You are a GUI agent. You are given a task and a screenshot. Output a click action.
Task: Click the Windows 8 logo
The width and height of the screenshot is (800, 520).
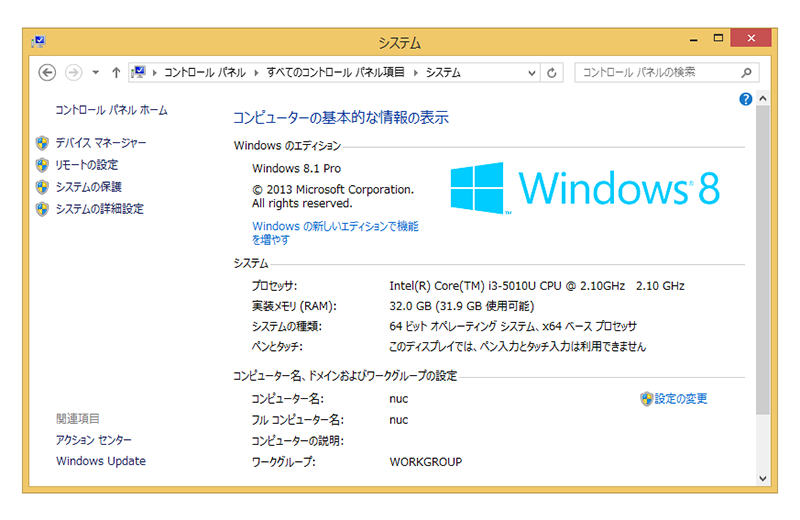(585, 188)
